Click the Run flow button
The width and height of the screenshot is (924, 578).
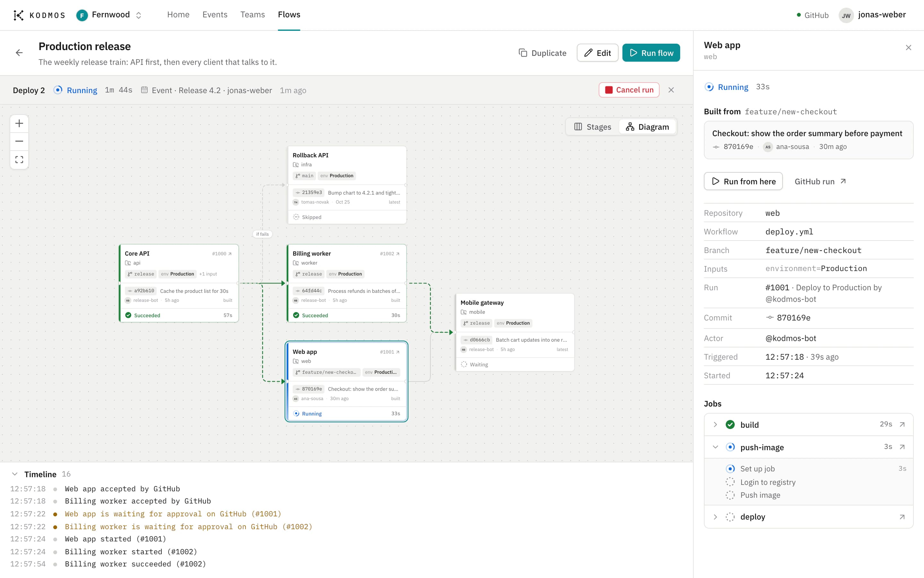coord(651,53)
